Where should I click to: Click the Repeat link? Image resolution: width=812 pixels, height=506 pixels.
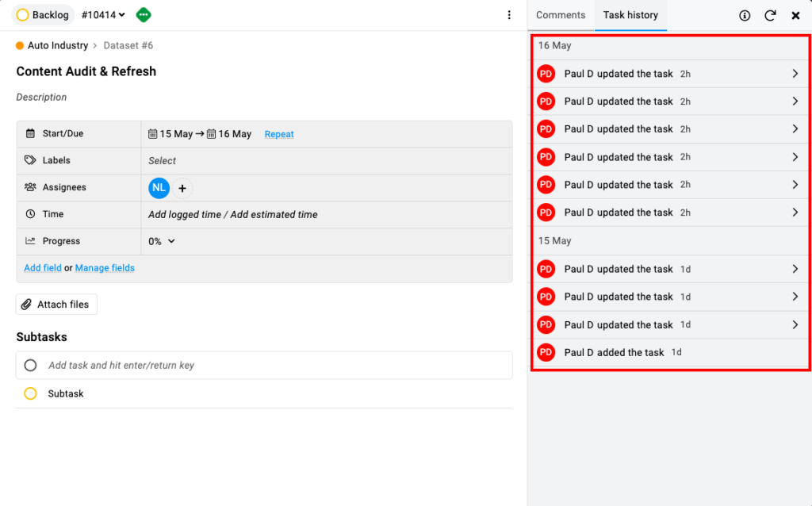279,135
